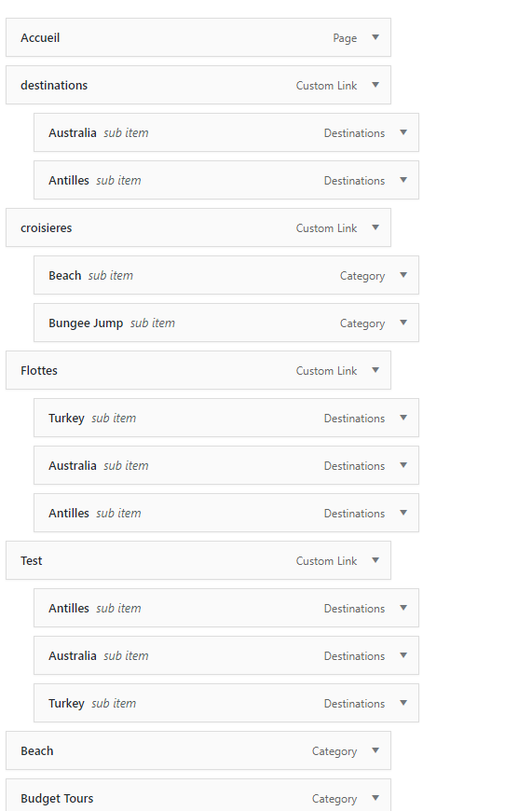Select the Budget Tours menu item

coord(198,795)
